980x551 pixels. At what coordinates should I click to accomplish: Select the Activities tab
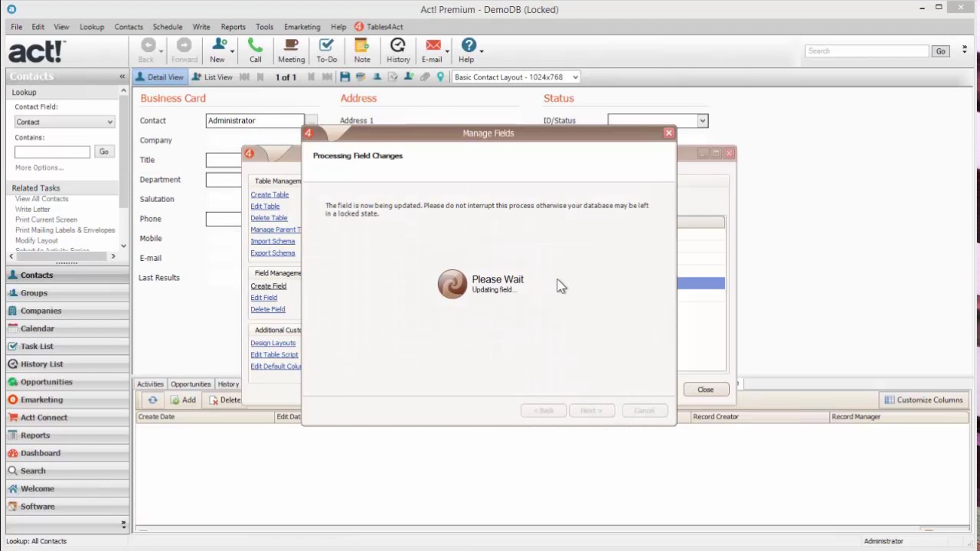point(150,384)
